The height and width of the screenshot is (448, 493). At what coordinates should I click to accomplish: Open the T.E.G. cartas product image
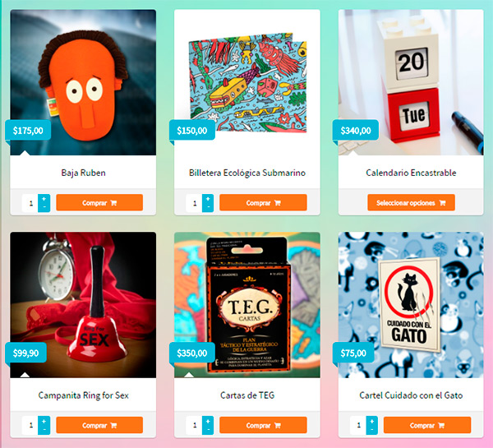click(x=247, y=305)
